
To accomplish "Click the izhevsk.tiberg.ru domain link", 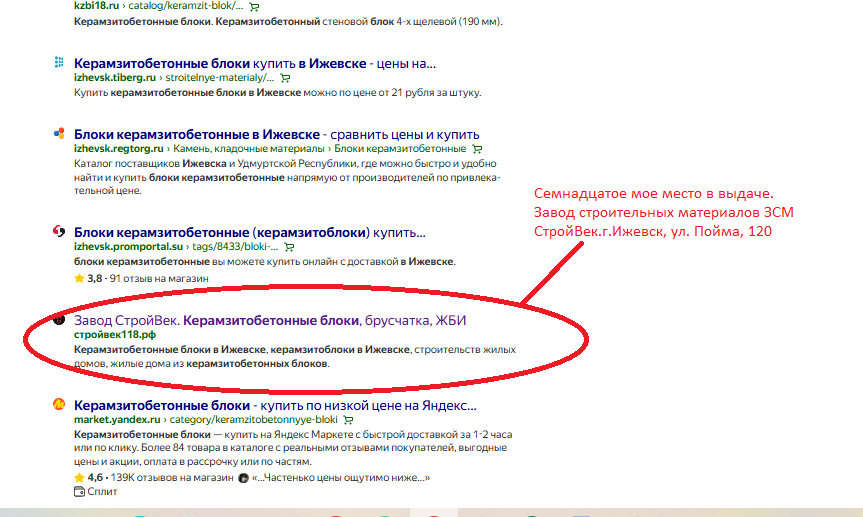I will [114, 78].
